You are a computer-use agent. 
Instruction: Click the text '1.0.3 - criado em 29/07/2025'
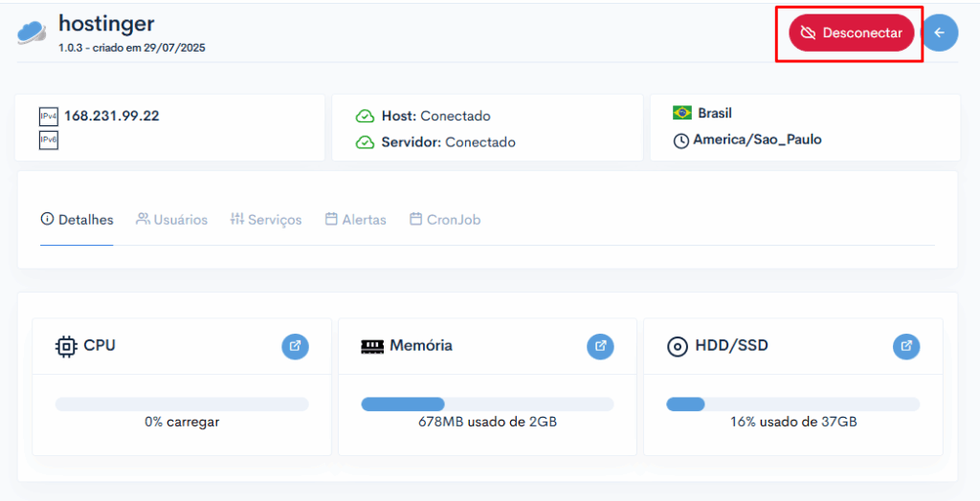pyautogui.click(x=132, y=48)
